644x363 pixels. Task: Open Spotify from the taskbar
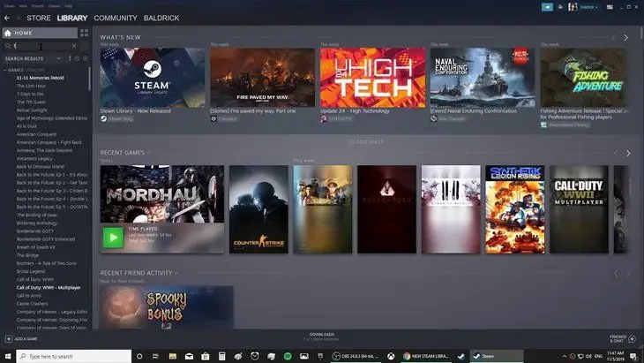pos(288,356)
